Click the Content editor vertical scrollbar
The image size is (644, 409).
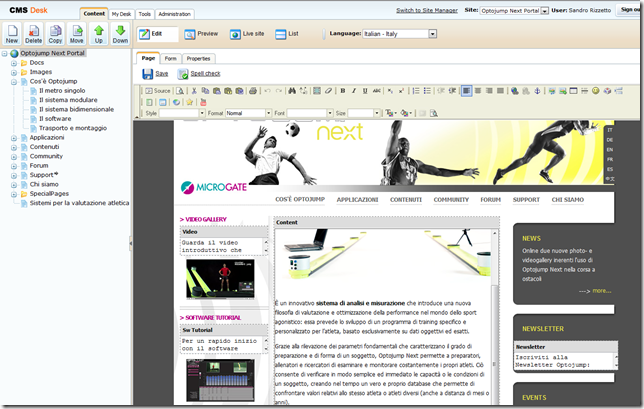494,316
